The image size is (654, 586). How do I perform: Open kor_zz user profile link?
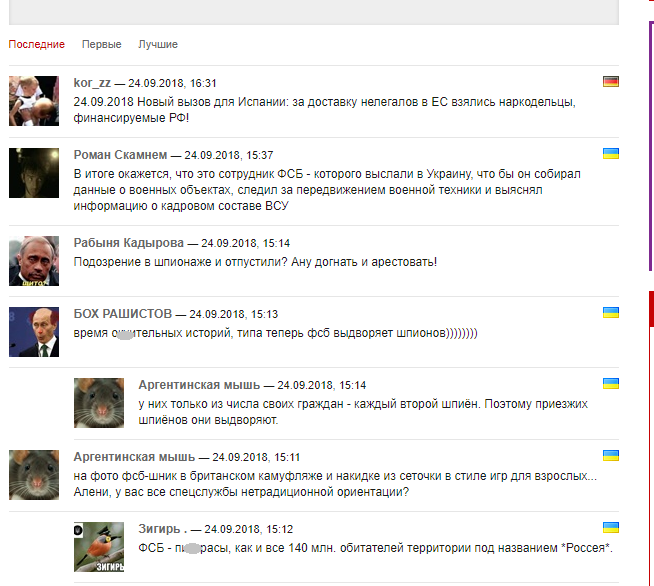pos(92,83)
